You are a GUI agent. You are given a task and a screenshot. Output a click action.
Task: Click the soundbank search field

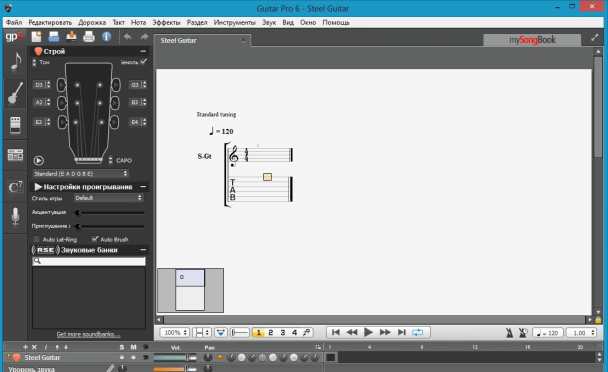coord(89,261)
